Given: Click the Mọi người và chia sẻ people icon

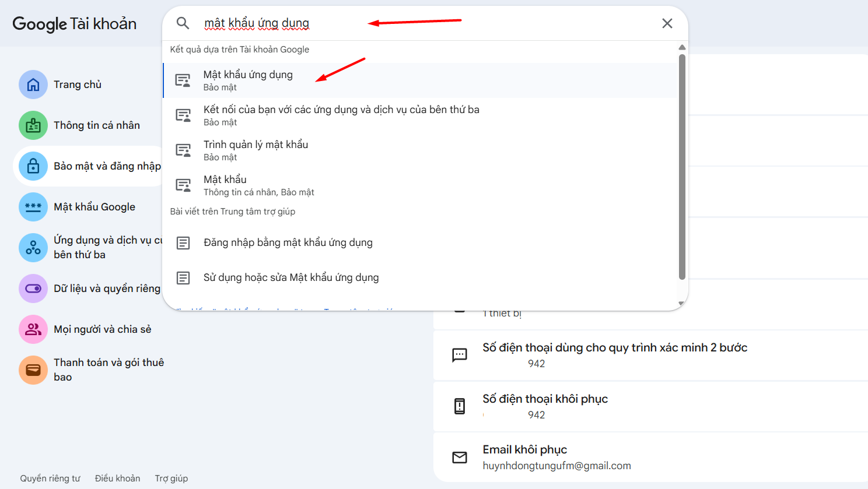Looking at the screenshot, I should [33, 329].
